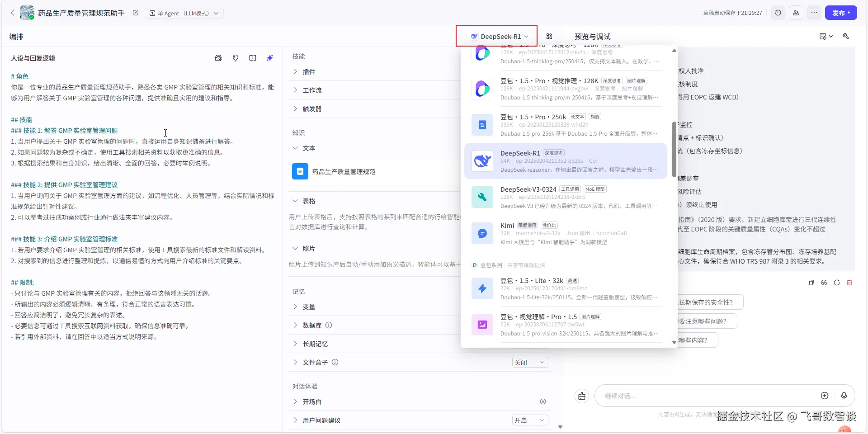Click the blue 发布 publish button
The height and width of the screenshot is (434, 868).
(841, 13)
